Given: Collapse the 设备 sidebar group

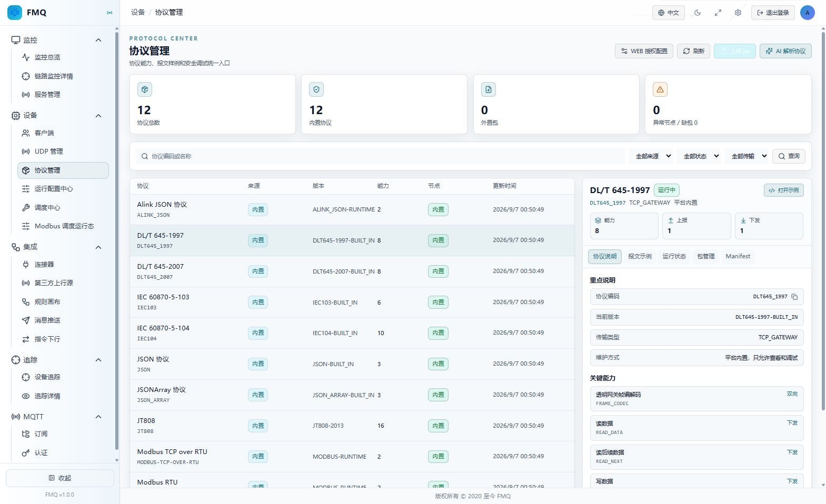Looking at the screenshot, I should point(98,116).
